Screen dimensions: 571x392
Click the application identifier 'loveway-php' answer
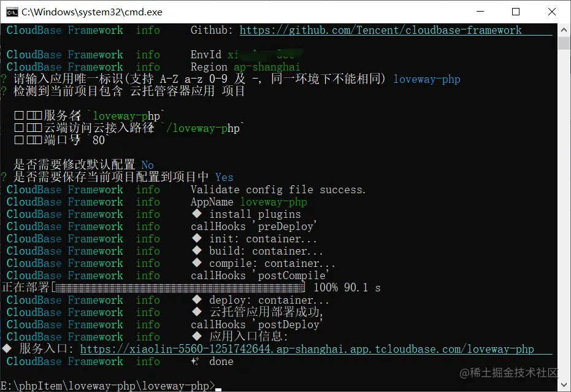(427, 79)
